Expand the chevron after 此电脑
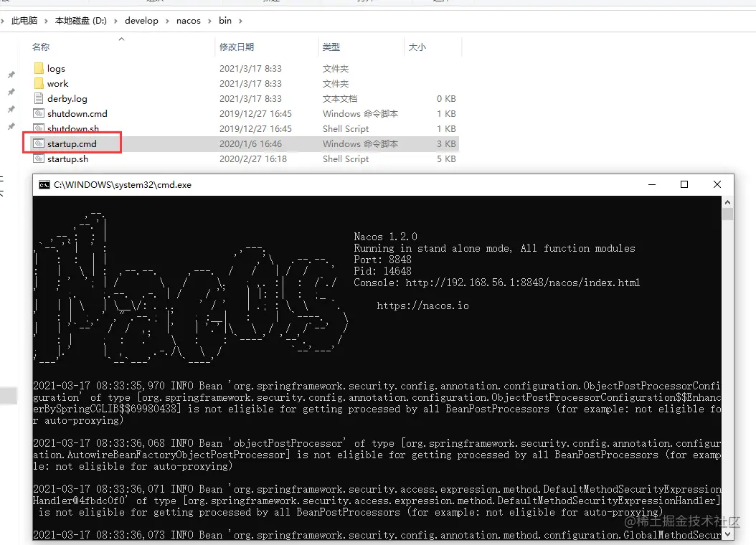The height and width of the screenshot is (545, 756). 46,21
